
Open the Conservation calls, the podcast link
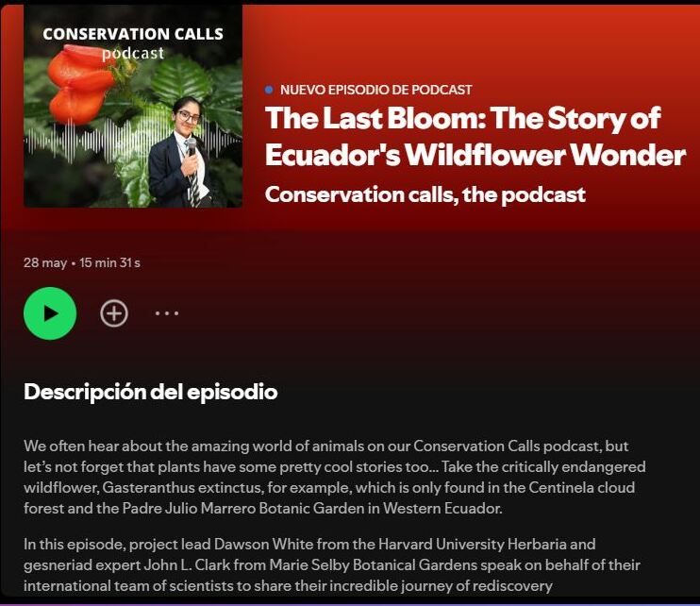[425, 194]
